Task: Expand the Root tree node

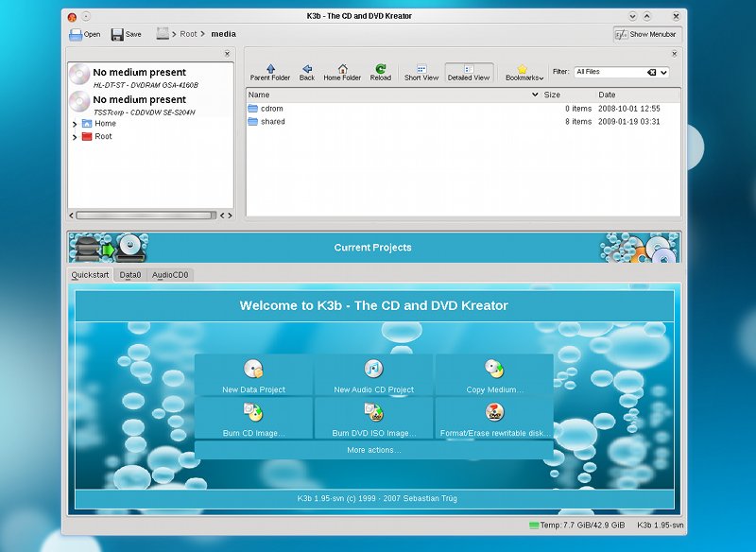Action: [x=75, y=137]
